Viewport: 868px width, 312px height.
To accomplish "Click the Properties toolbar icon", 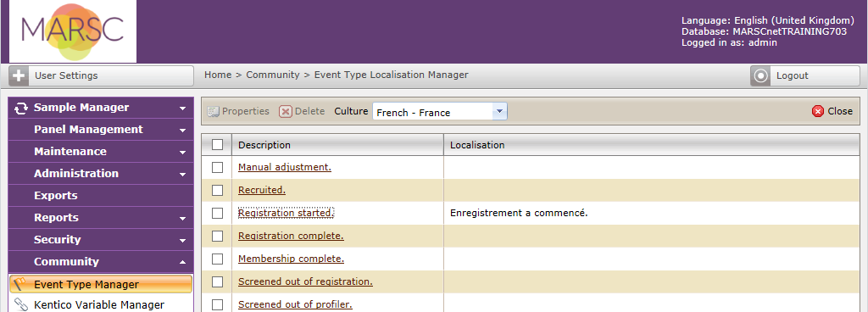I will (213, 112).
